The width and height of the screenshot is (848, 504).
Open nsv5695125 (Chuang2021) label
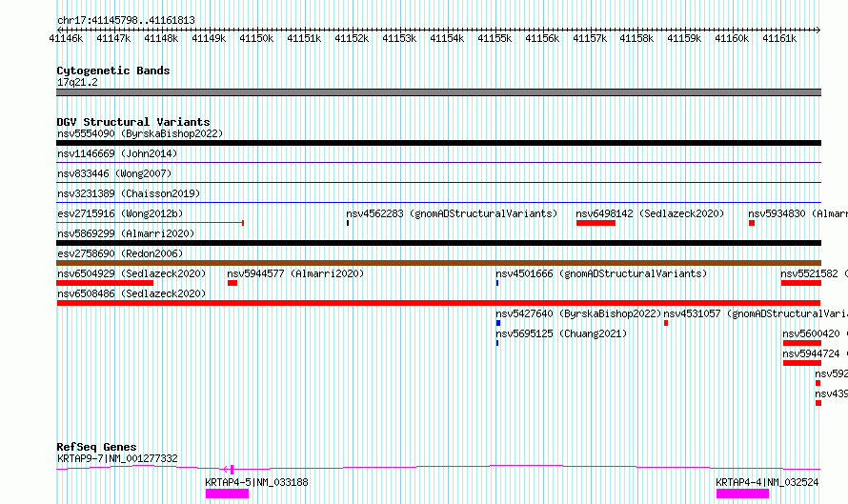(561, 333)
